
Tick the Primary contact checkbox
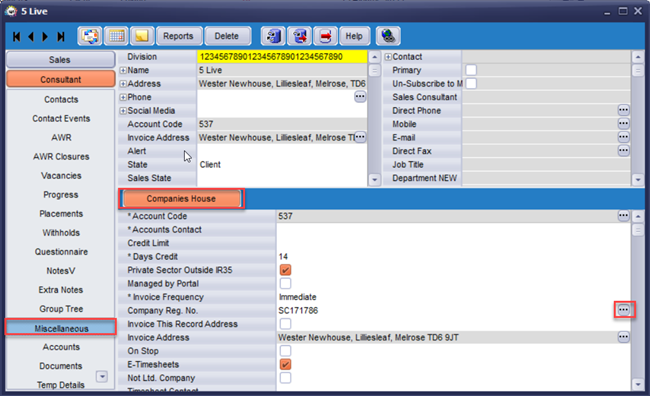coord(471,70)
